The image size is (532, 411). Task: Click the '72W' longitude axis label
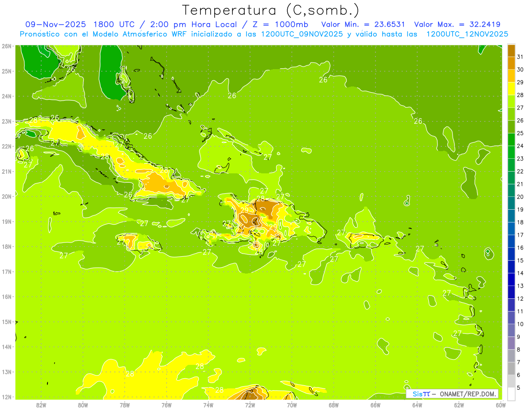[250, 405]
